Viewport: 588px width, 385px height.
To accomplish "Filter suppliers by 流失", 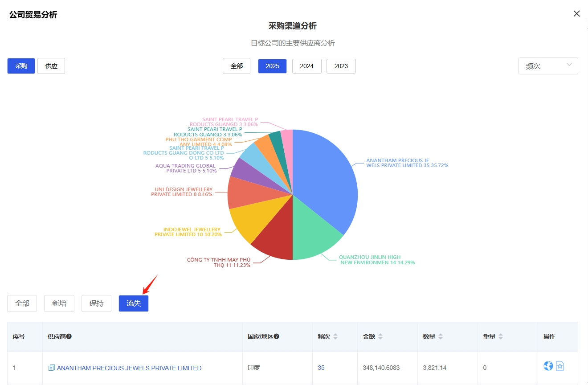I will click(134, 303).
